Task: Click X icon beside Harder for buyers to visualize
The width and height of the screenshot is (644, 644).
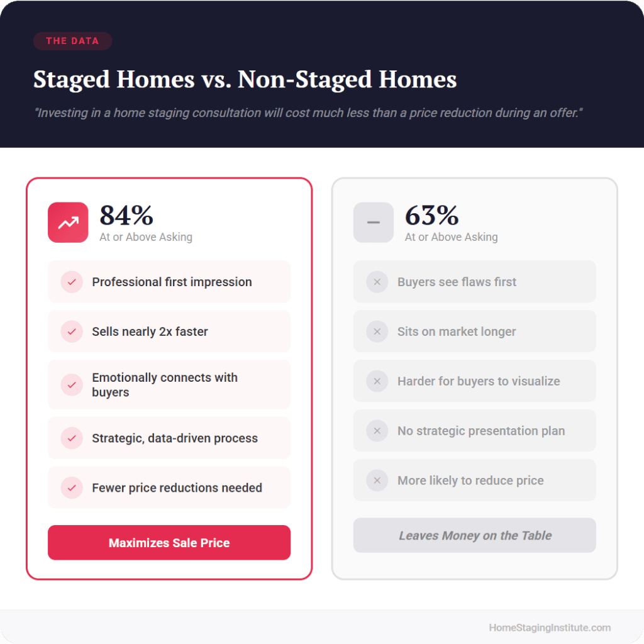Action: [x=377, y=381]
